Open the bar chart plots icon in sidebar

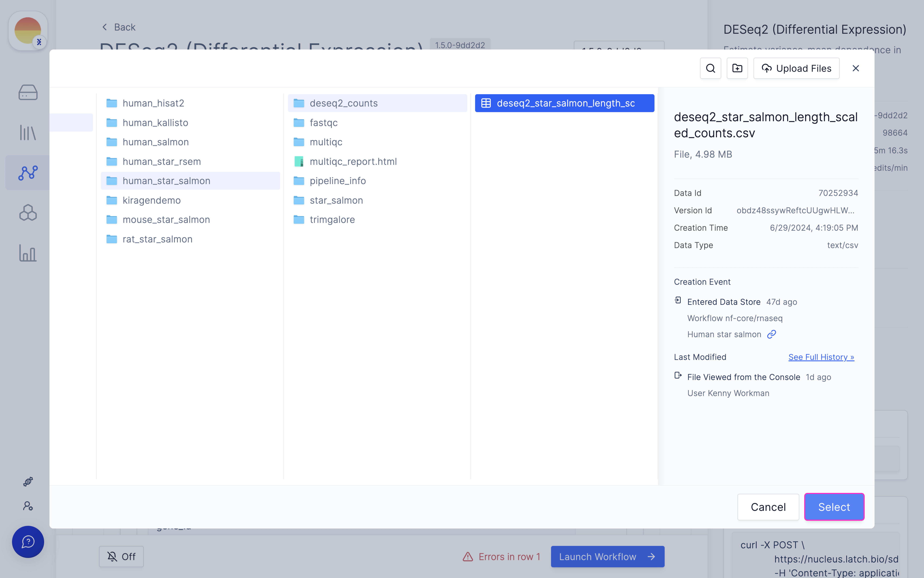click(28, 253)
